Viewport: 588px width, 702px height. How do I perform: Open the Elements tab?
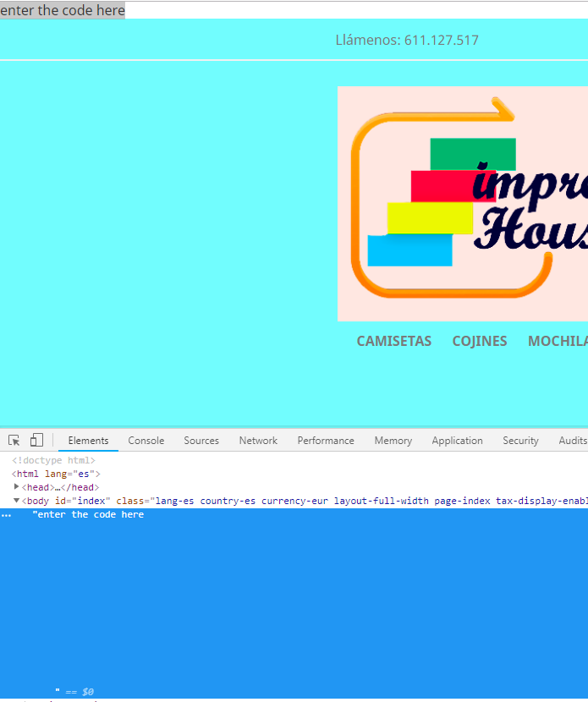88,441
